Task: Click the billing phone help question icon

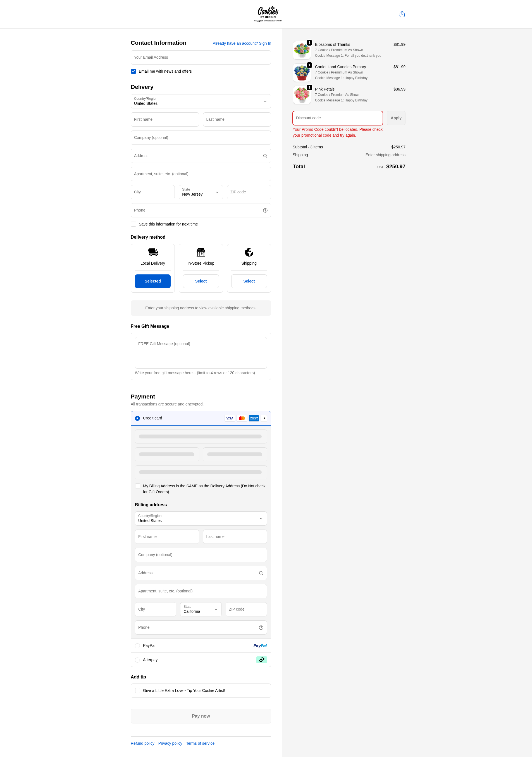Action: point(261,627)
